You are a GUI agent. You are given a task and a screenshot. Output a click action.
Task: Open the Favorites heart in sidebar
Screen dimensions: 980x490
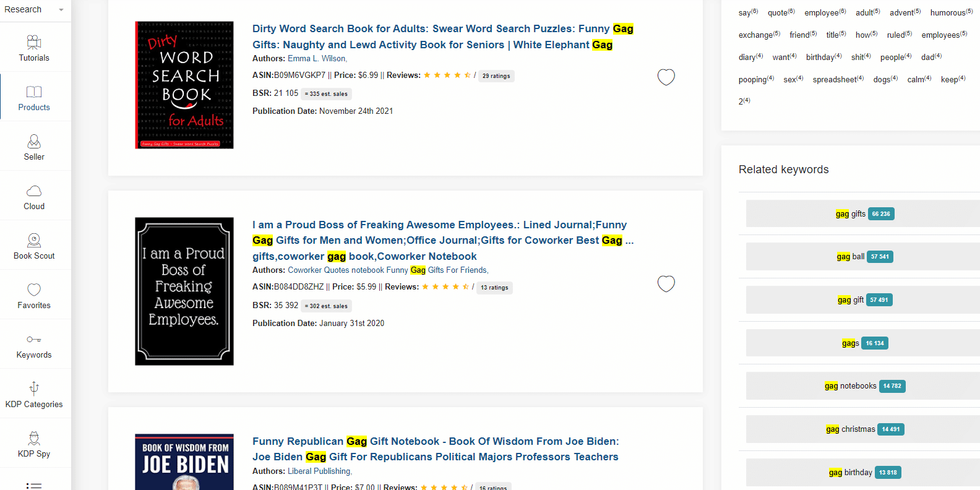34,290
